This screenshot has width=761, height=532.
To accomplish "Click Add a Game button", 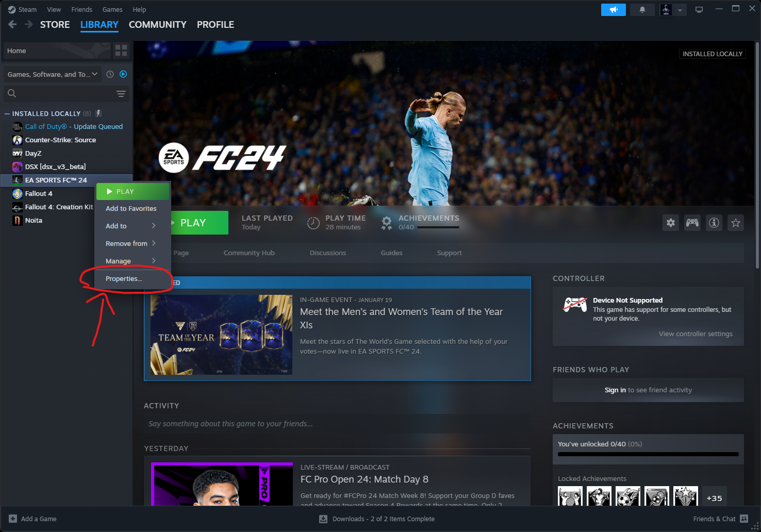I will [x=33, y=519].
